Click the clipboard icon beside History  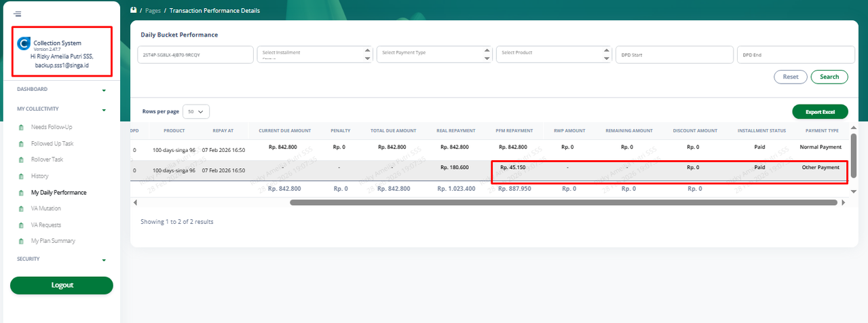click(21, 176)
